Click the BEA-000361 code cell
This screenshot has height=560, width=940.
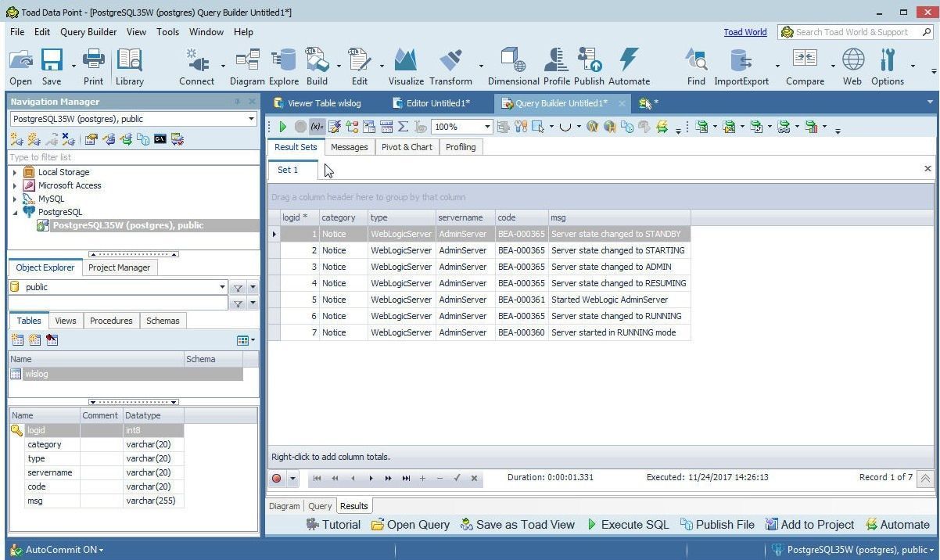tap(522, 300)
